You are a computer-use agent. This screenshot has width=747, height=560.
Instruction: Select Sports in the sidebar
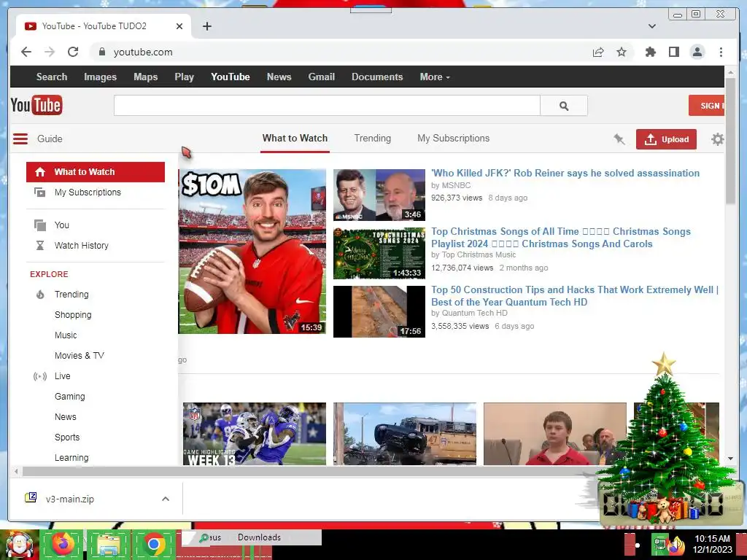click(x=67, y=437)
